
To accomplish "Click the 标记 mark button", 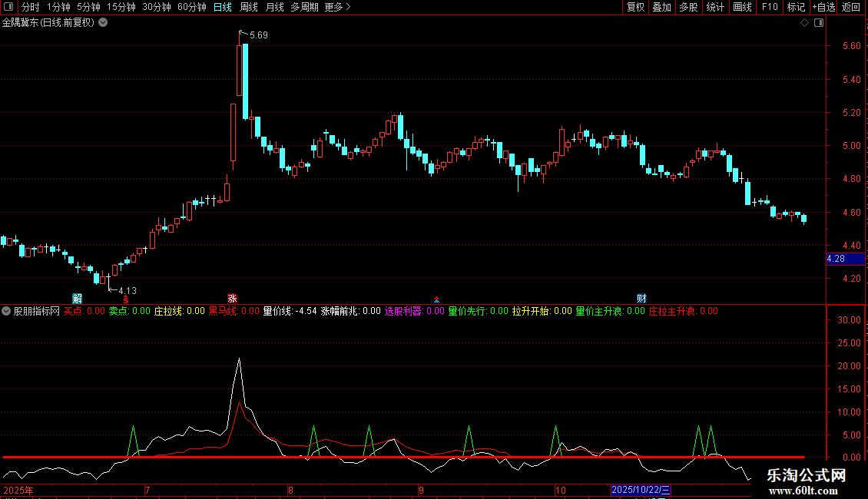I will (796, 7).
